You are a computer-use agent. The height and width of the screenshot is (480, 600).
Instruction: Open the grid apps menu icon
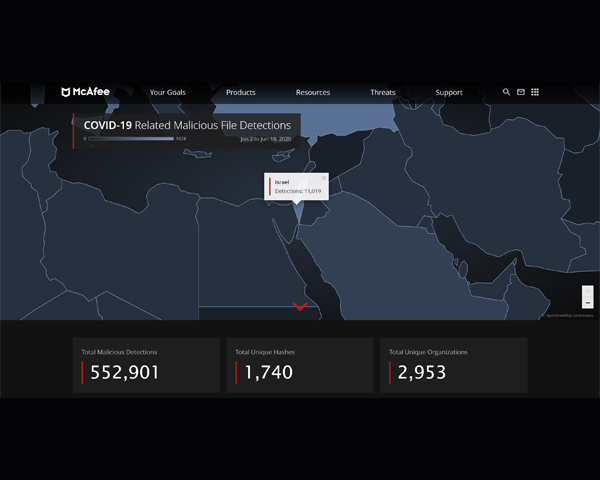pyautogui.click(x=535, y=92)
